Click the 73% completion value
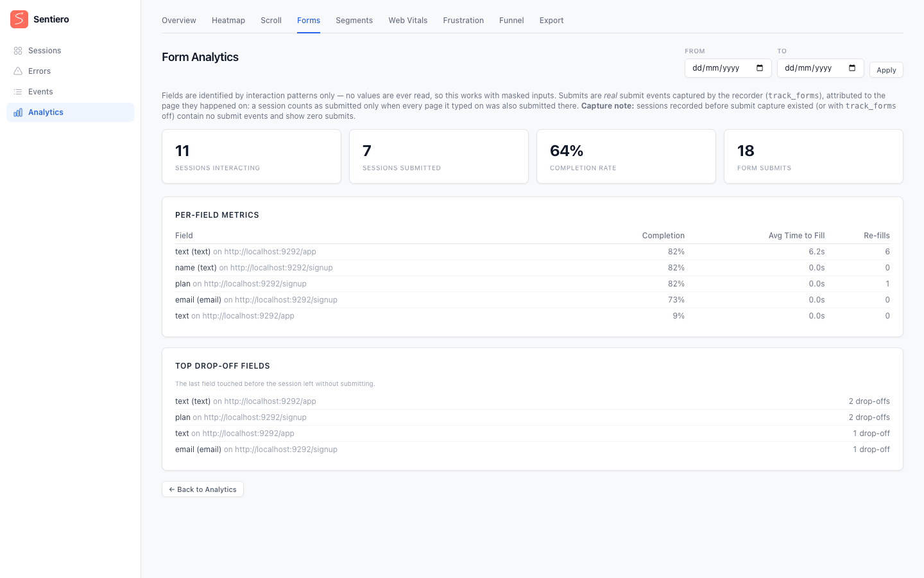This screenshot has width=924, height=578. [x=676, y=300]
